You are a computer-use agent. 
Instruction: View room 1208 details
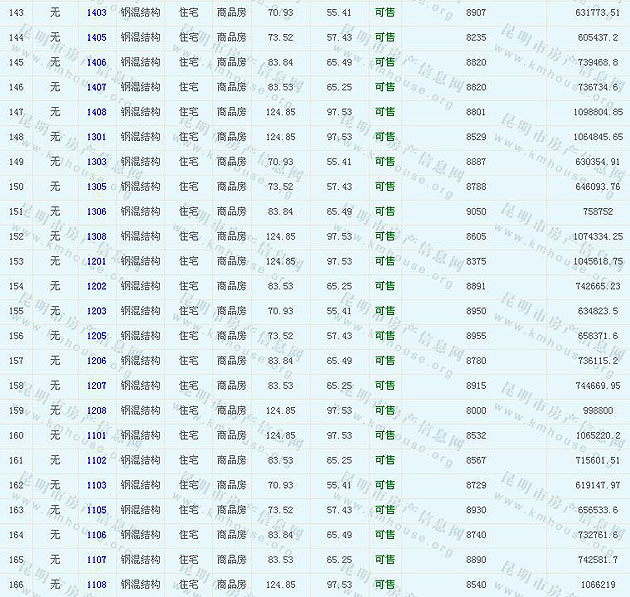[x=97, y=411]
